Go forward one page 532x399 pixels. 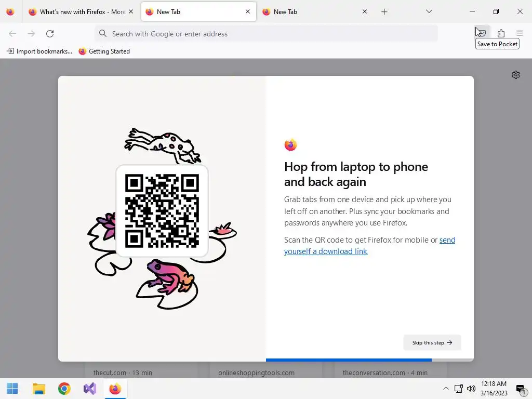point(31,34)
